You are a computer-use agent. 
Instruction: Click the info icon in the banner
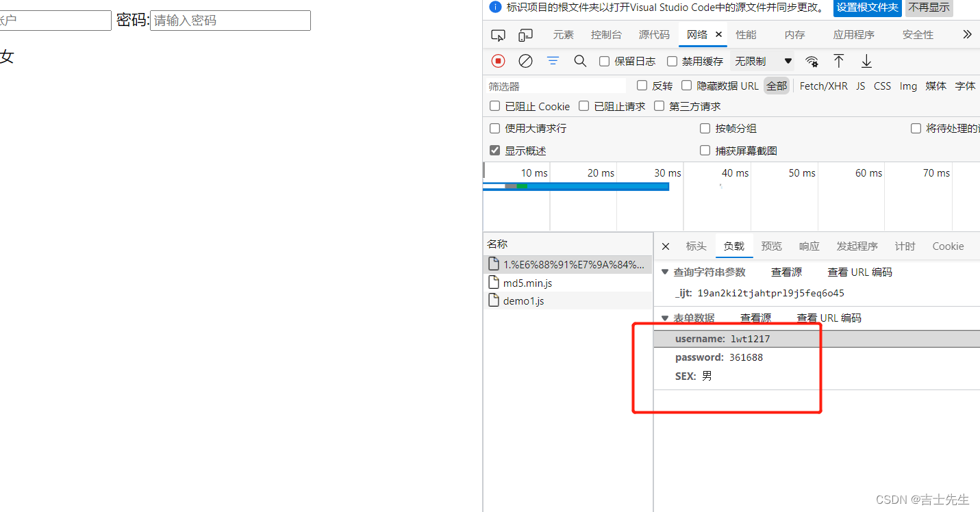click(496, 7)
